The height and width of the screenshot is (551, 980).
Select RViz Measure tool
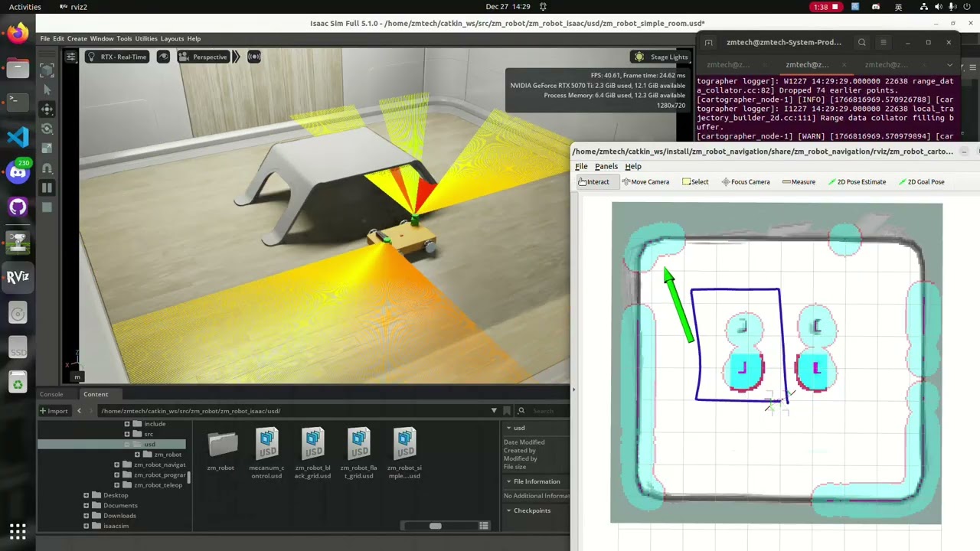click(x=799, y=182)
